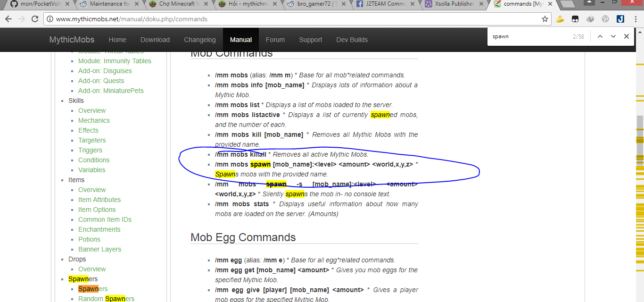Image resolution: width=644 pixels, height=302 pixels.
Task: Click the blue J extension icon
Action: coord(620,19)
